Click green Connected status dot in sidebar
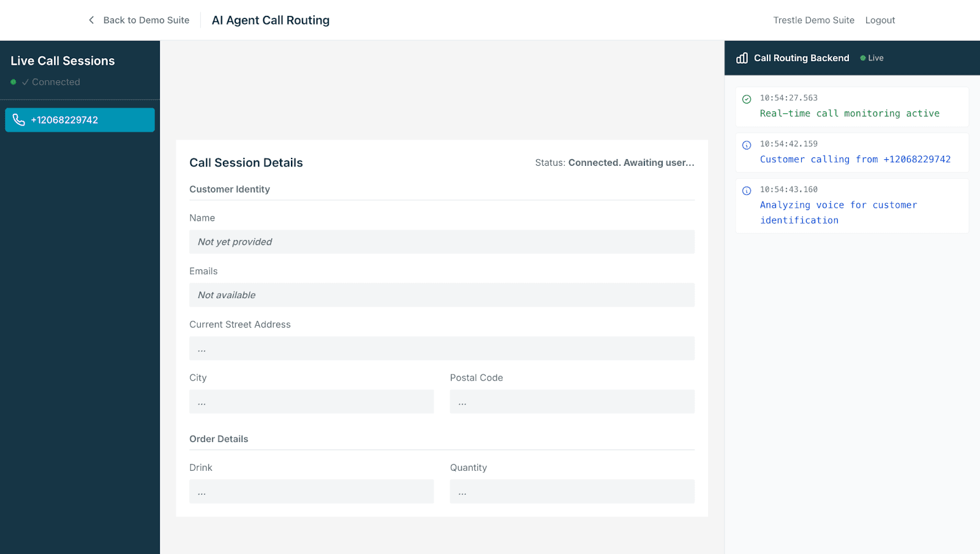Screen dimensions: 980x554 click(13, 82)
